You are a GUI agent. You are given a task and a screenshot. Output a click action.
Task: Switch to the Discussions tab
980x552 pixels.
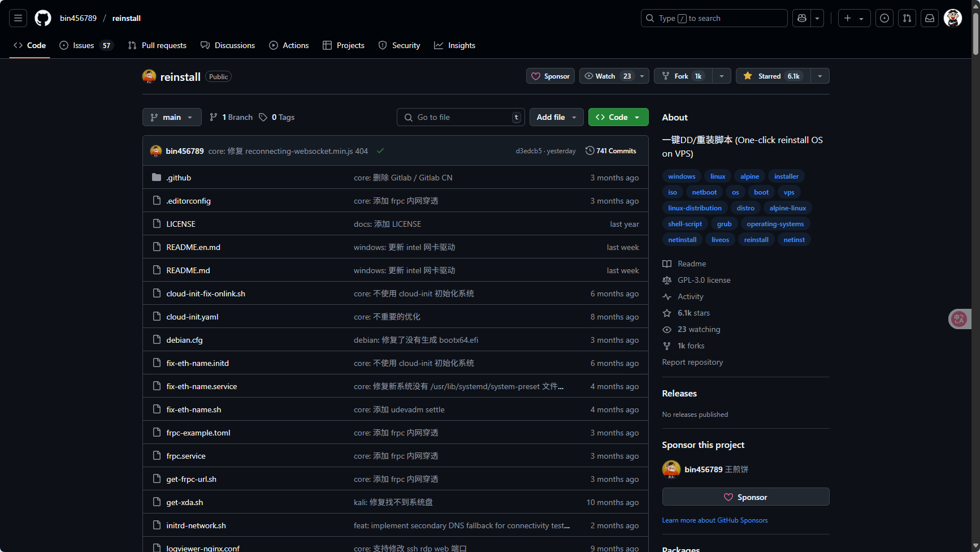click(228, 45)
